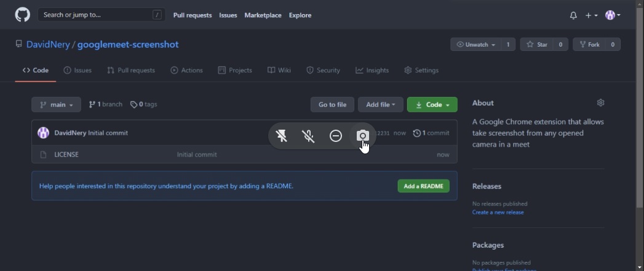Open the stargazers count 0
This screenshot has height=271, width=644.
coord(560,44)
